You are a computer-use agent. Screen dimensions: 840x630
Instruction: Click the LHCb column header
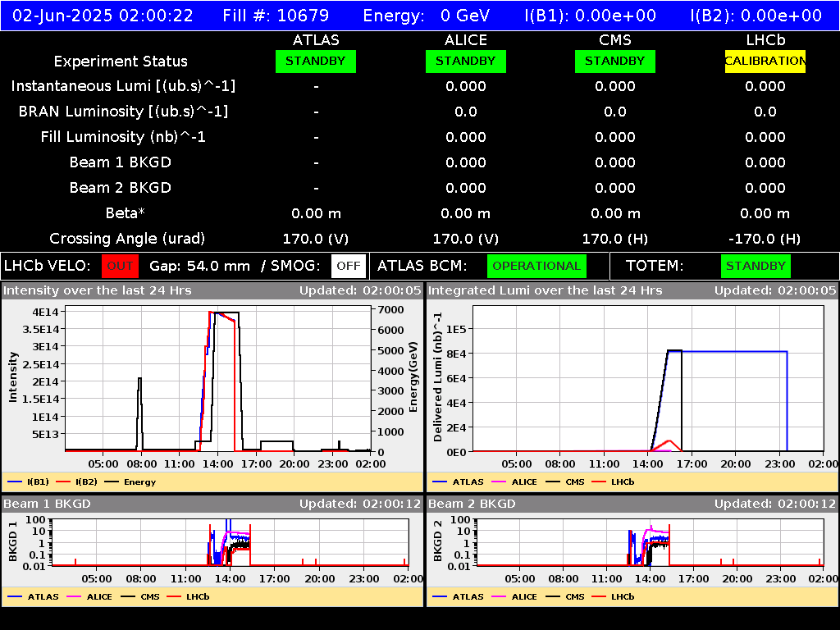click(x=765, y=40)
